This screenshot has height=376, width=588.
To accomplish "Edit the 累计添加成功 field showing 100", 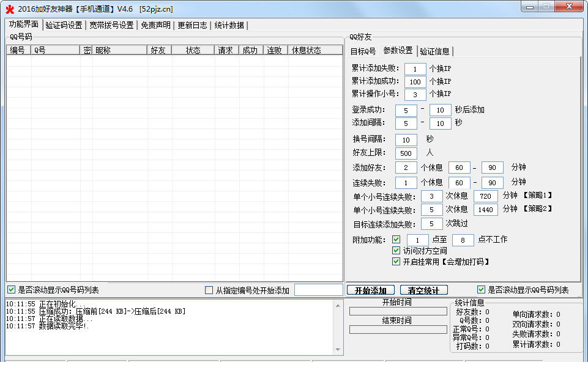I will 415,82.
